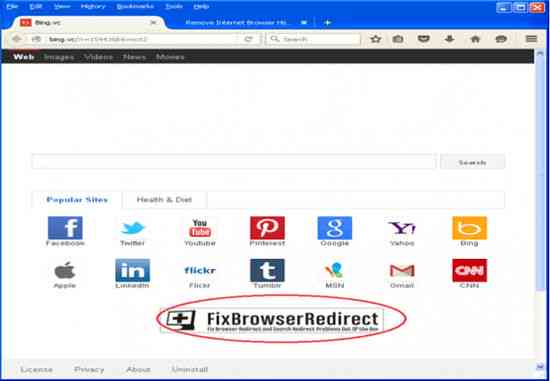Open the Tumblr shortcut tile
Image resolution: width=550 pixels, height=381 pixels.
267,270
